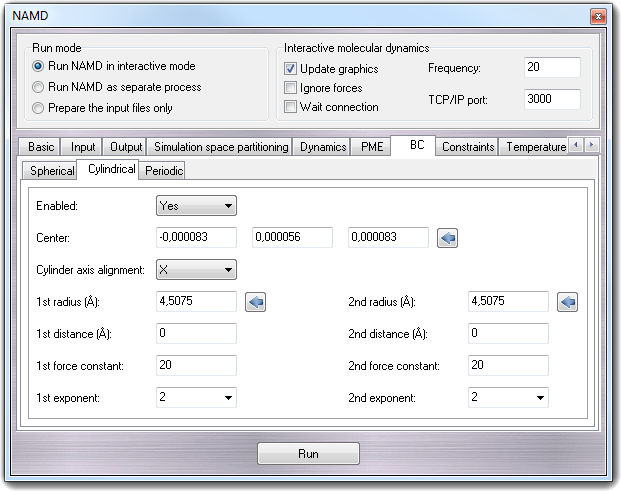Click the blue arrow button next to Center fields
The image size is (621, 491).
(447, 238)
